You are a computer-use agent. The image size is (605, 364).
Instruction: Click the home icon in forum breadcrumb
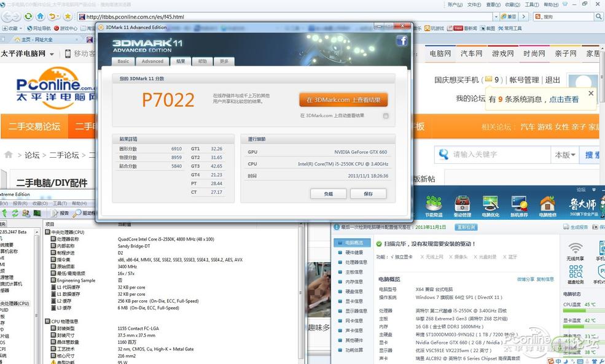(x=9, y=155)
